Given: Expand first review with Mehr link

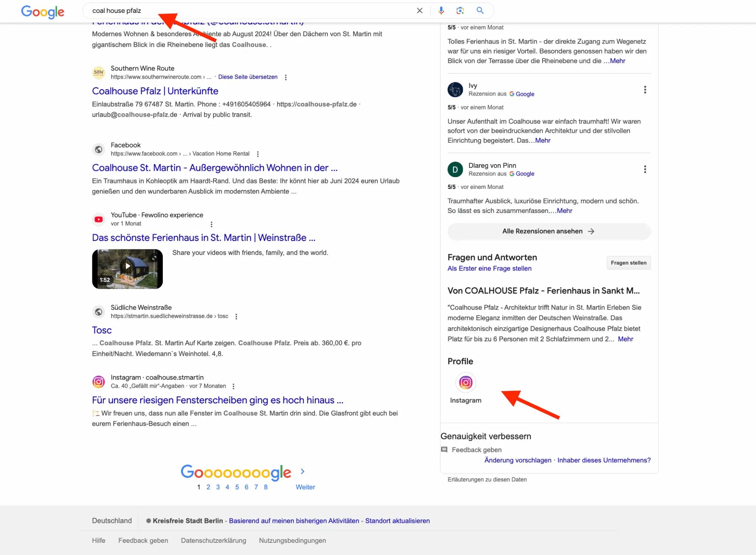Looking at the screenshot, I should tap(618, 61).
